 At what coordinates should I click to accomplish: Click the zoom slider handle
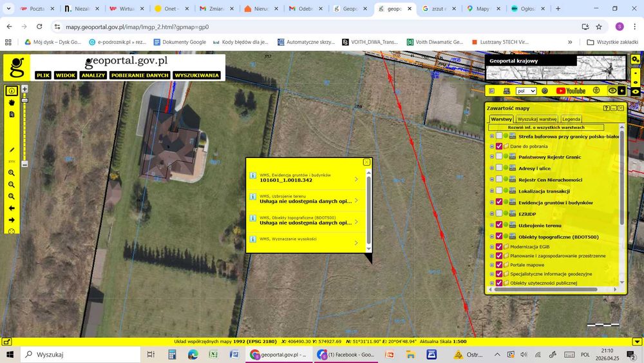(x=24, y=101)
